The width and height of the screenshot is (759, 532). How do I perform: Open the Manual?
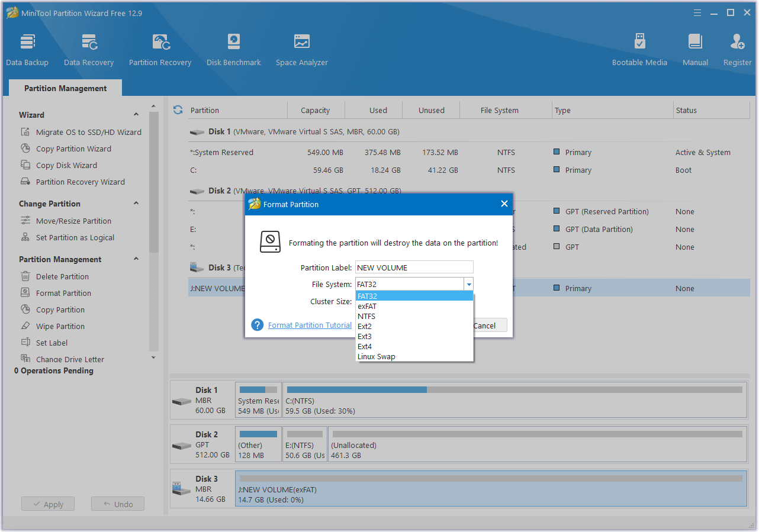point(695,50)
